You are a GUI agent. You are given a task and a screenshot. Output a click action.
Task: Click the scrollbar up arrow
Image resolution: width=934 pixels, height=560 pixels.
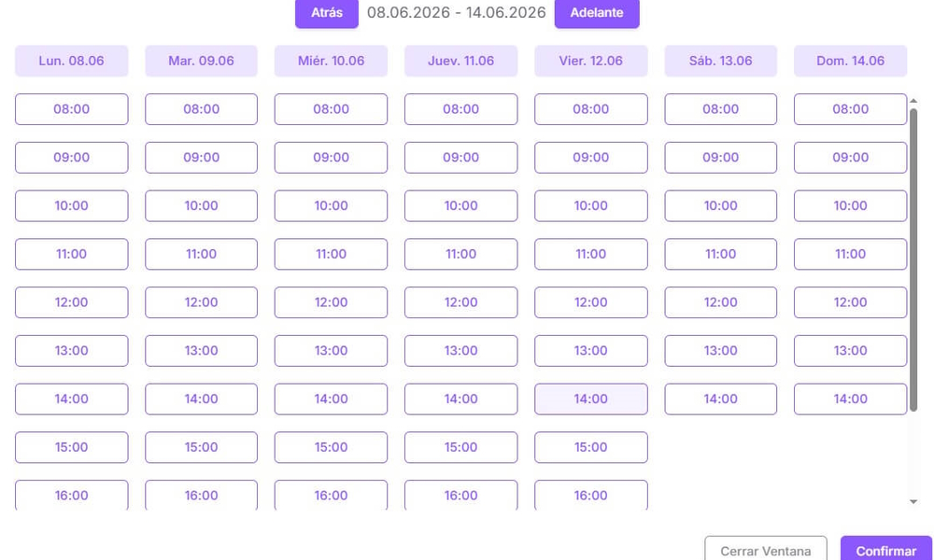(913, 101)
